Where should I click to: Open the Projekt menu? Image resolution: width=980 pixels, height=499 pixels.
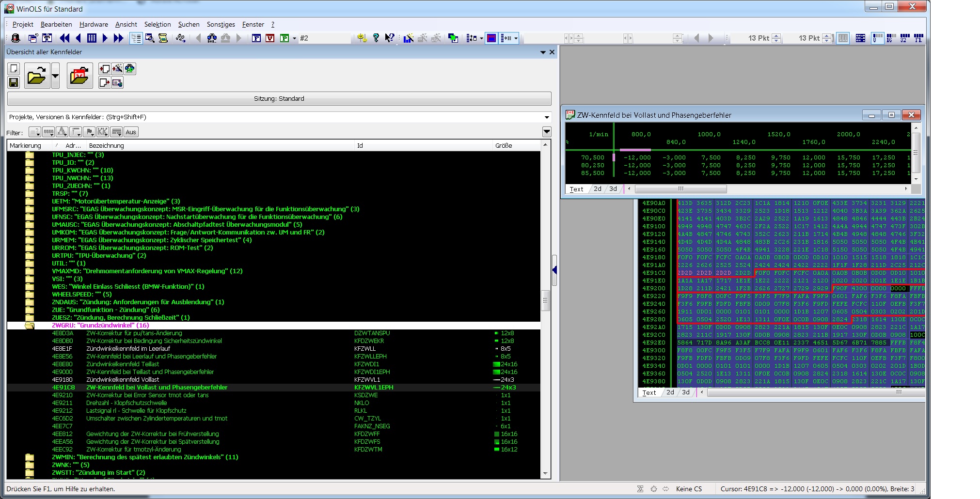pyautogui.click(x=23, y=24)
